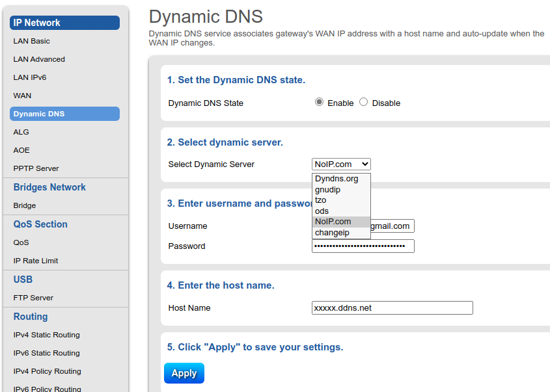The width and height of the screenshot is (550, 392).
Task: Go to the WAN settings page
Action: tap(23, 96)
